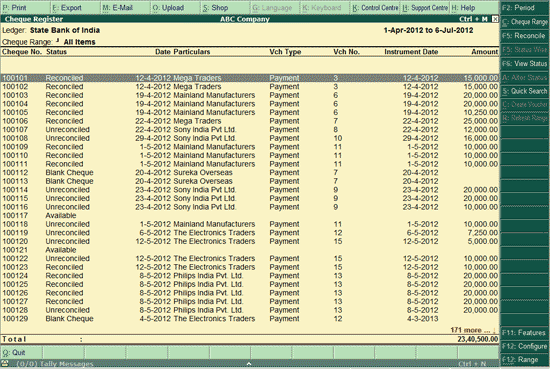Screen dimensions: 550x369
Task: Click the Amount column header
Action: 484,52
